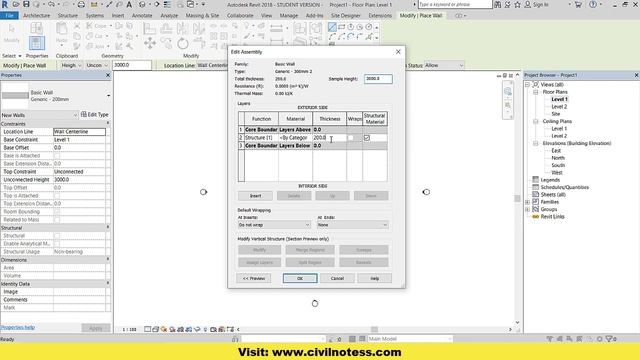640x360 pixels.
Task: Select the Line draw tool
Action: click(x=332, y=27)
